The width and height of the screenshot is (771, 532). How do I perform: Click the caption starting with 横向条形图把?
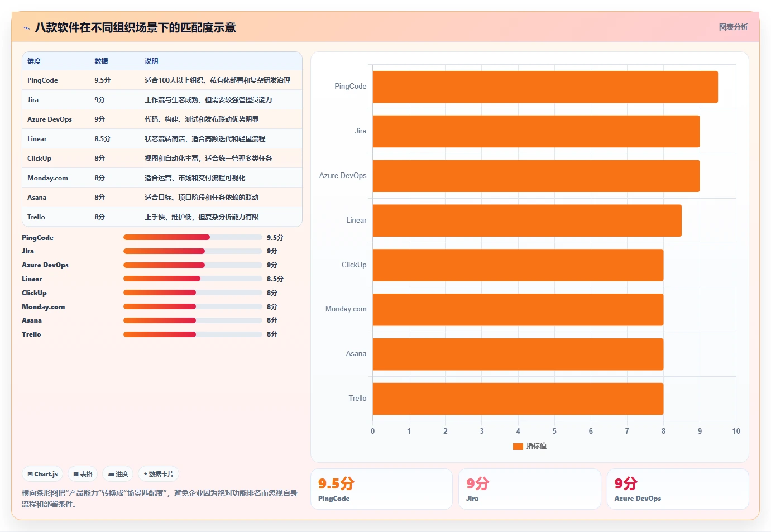(160, 499)
